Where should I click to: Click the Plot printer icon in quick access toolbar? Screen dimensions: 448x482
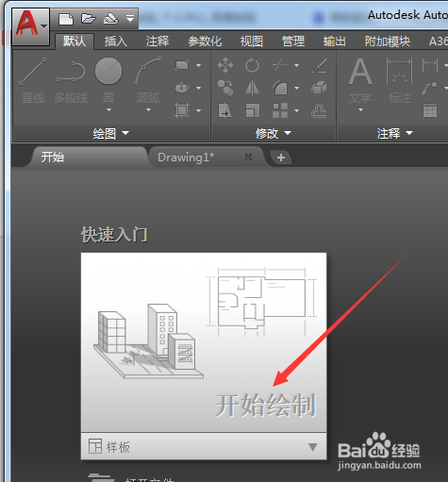(110, 19)
